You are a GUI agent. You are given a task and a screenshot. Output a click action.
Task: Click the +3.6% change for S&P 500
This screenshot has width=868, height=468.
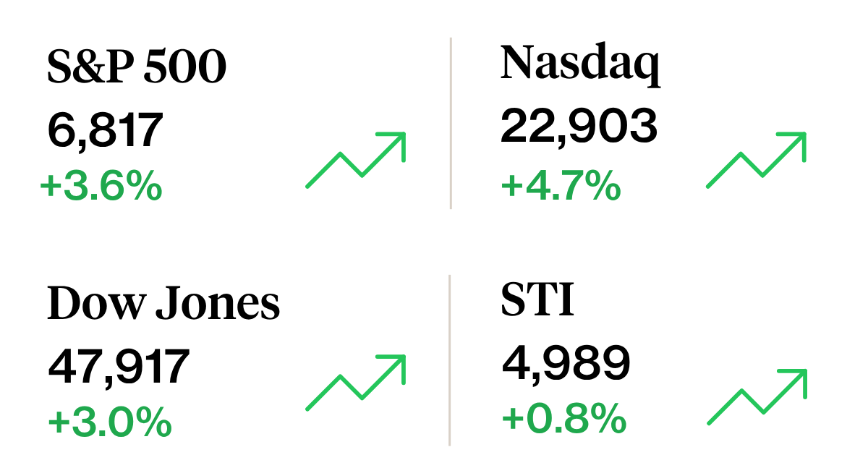point(101,187)
